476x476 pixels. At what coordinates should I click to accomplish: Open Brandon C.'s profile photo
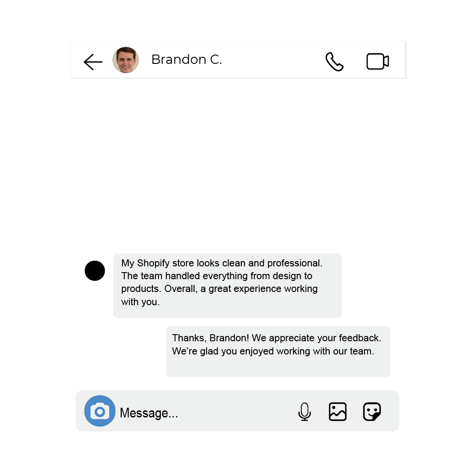125,60
